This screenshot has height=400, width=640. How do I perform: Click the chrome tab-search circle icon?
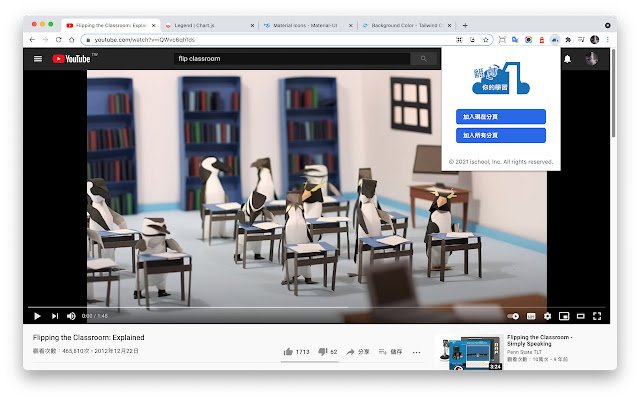(x=607, y=25)
